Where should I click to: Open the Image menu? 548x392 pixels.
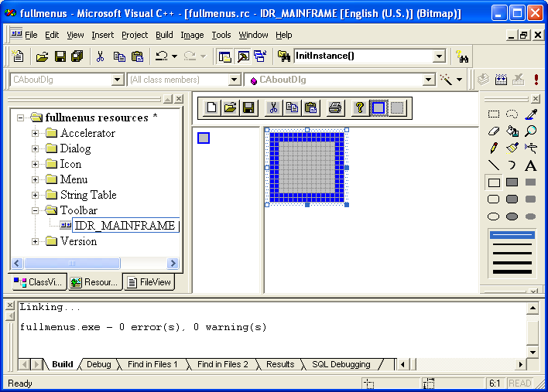pos(192,35)
